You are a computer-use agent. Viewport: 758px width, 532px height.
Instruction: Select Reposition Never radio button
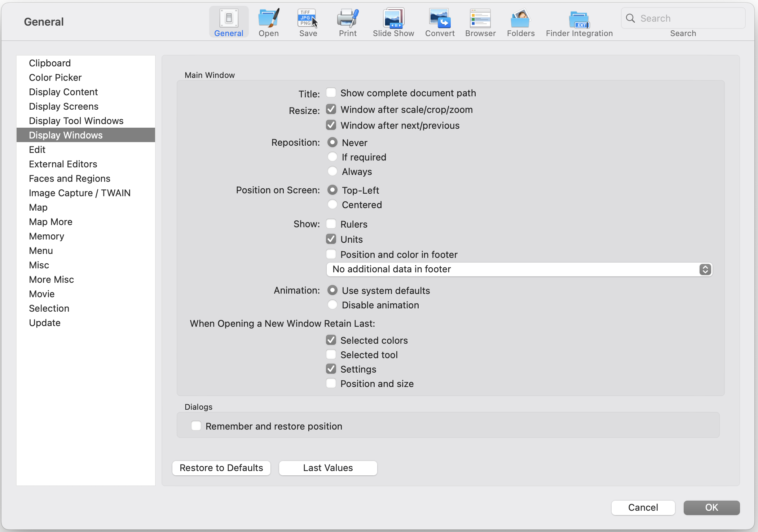pos(332,142)
